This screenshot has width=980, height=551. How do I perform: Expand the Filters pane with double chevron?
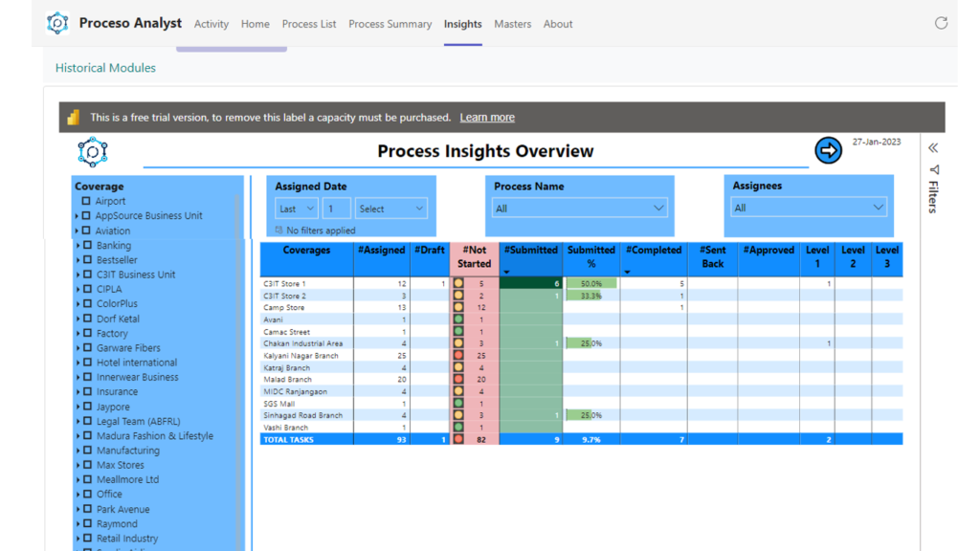coord(933,147)
